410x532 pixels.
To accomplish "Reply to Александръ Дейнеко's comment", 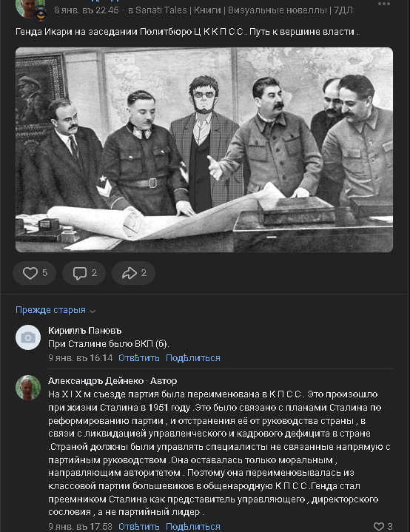I will click(x=139, y=527).
